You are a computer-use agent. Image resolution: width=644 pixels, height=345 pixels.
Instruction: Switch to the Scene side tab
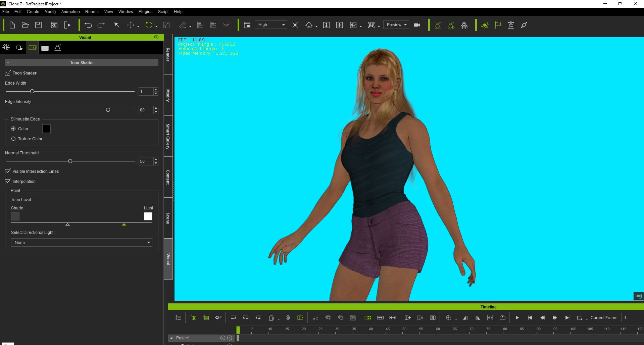click(x=168, y=218)
